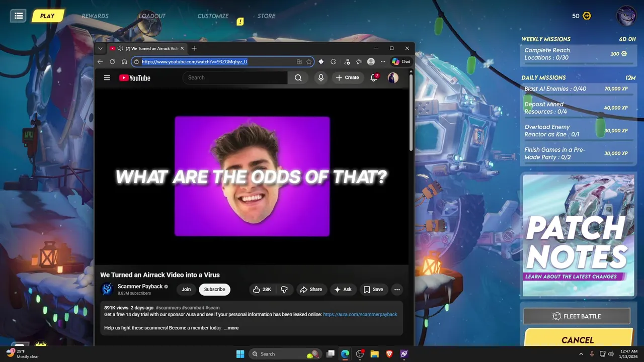Image resolution: width=644 pixels, height=362 pixels.
Task: Open Scammer Payback channel avatar
Action: coord(107,289)
